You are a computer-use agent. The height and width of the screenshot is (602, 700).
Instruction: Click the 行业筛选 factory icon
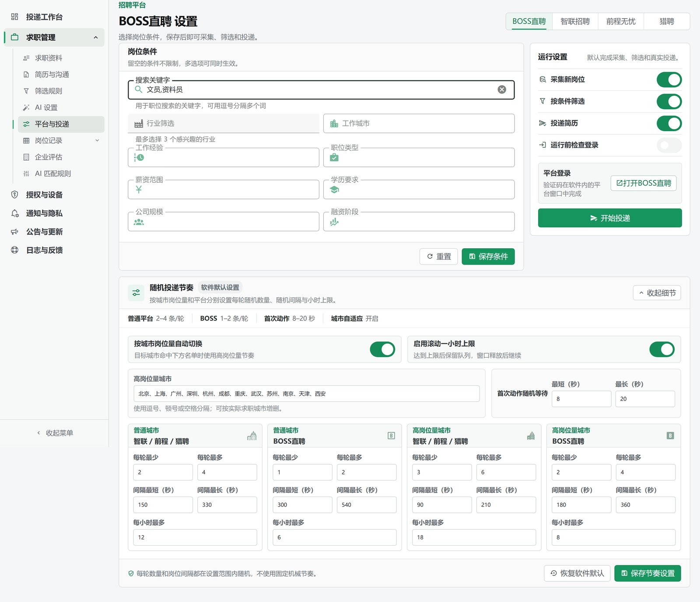[x=139, y=124]
